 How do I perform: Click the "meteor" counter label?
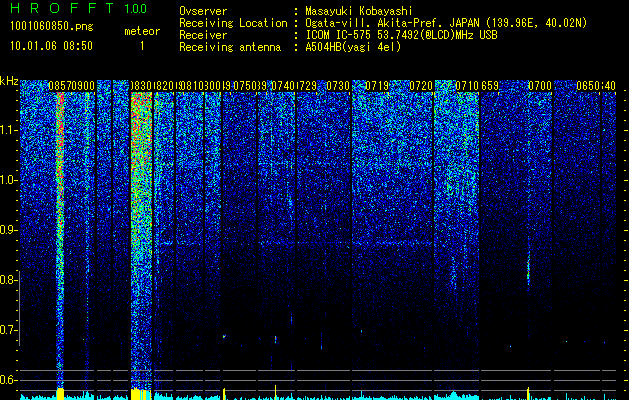point(142,31)
